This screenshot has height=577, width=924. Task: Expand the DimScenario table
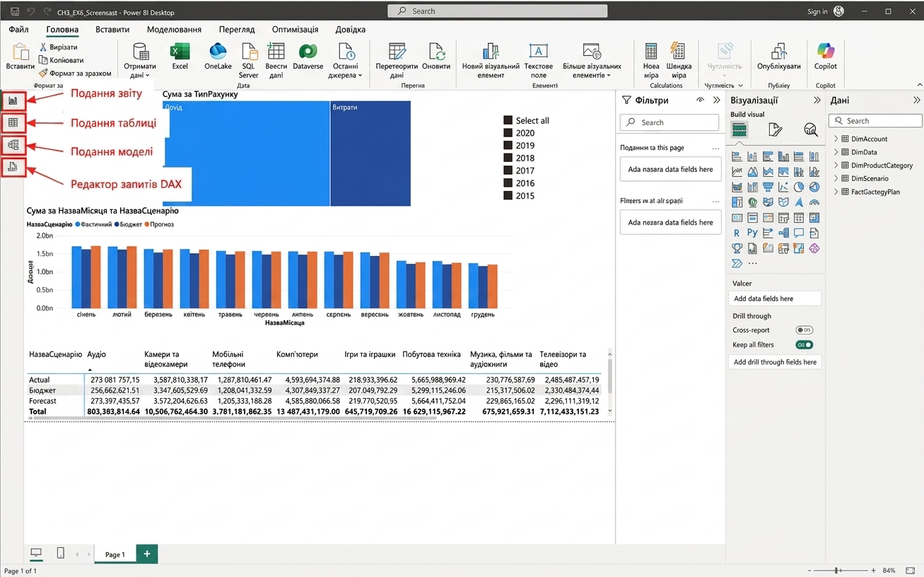[x=836, y=178]
